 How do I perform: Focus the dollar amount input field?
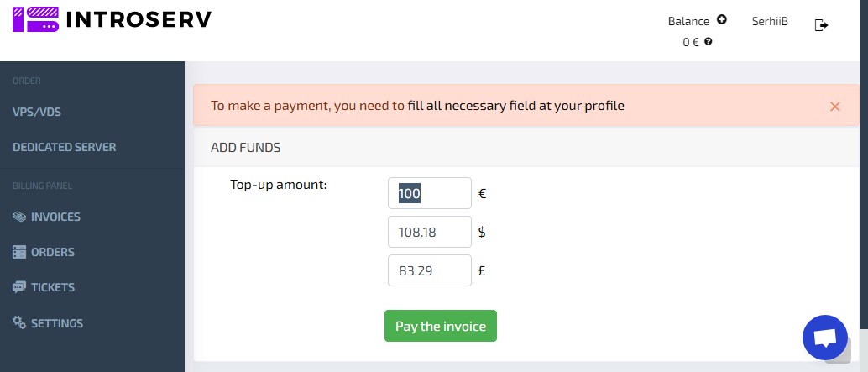click(x=429, y=232)
